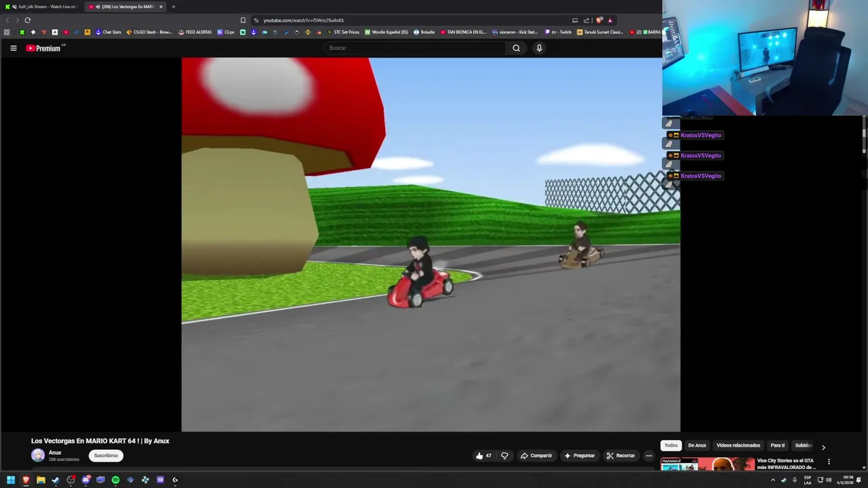Open more actions three-dot menu

[648, 455]
